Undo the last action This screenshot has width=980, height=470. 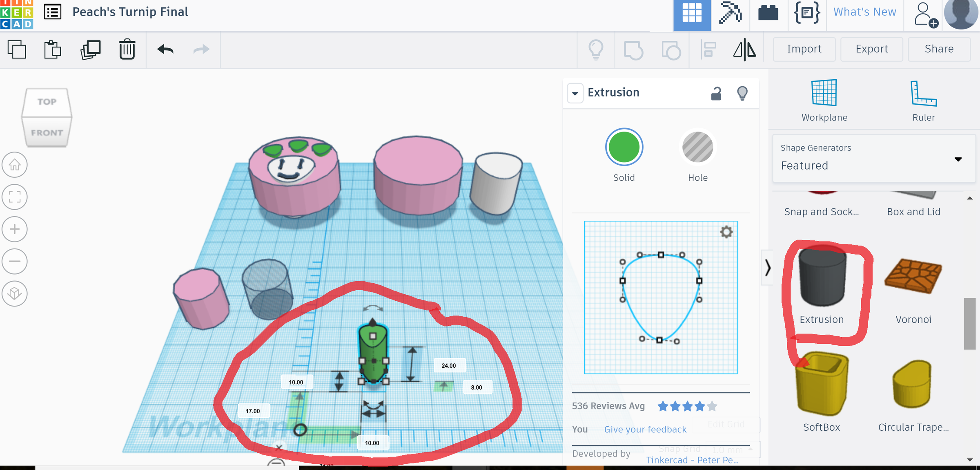click(x=165, y=49)
